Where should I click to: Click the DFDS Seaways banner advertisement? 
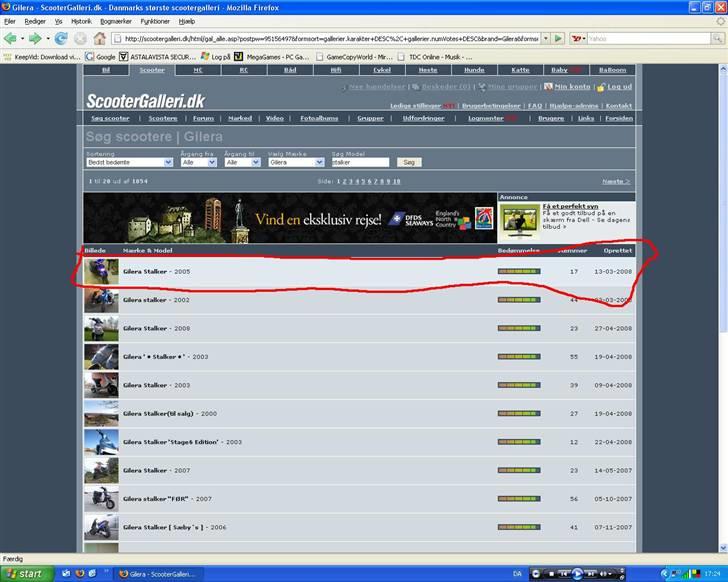click(x=290, y=218)
